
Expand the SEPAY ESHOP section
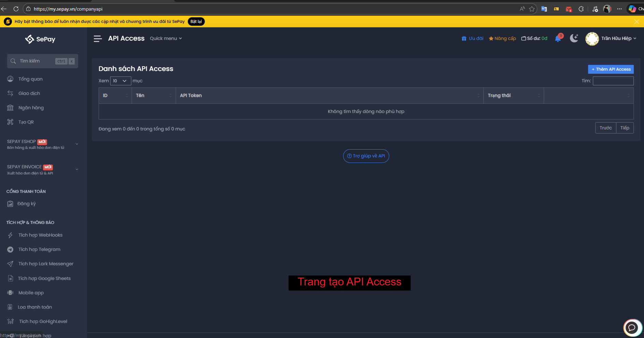[x=77, y=144]
